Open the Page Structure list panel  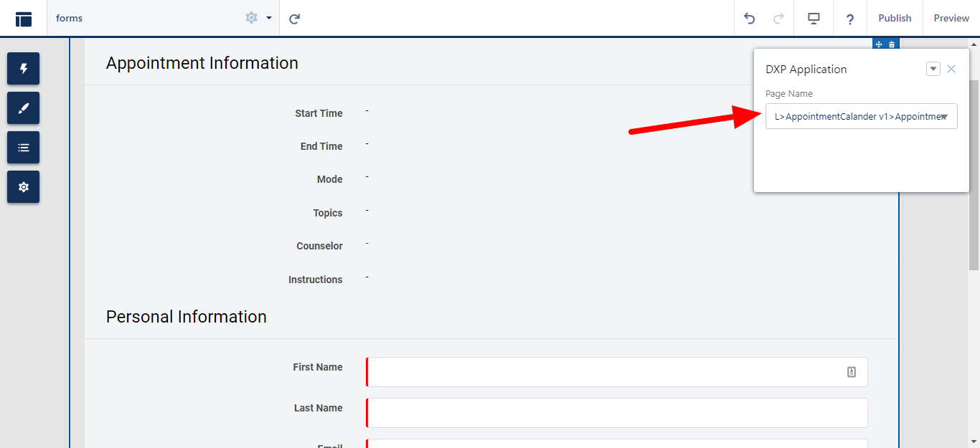[x=24, y=148]
